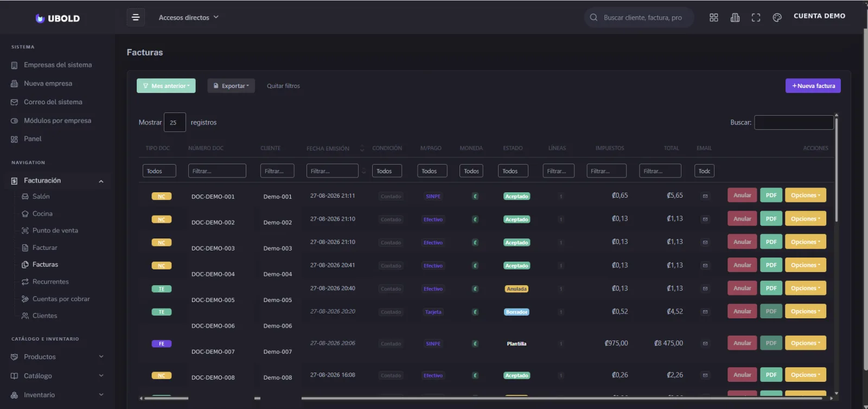Open the theme palette icon
868x409 pixels.
coord(777,17)
